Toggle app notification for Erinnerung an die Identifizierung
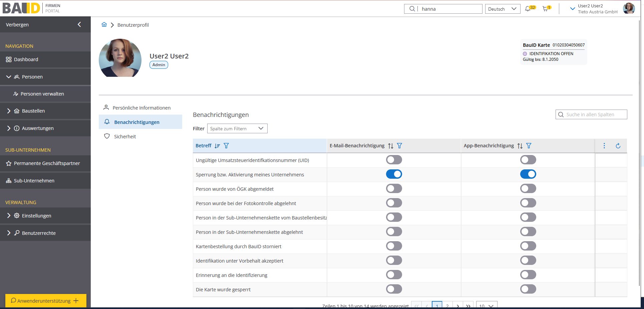The image size is (644, 309). point(528,275)
